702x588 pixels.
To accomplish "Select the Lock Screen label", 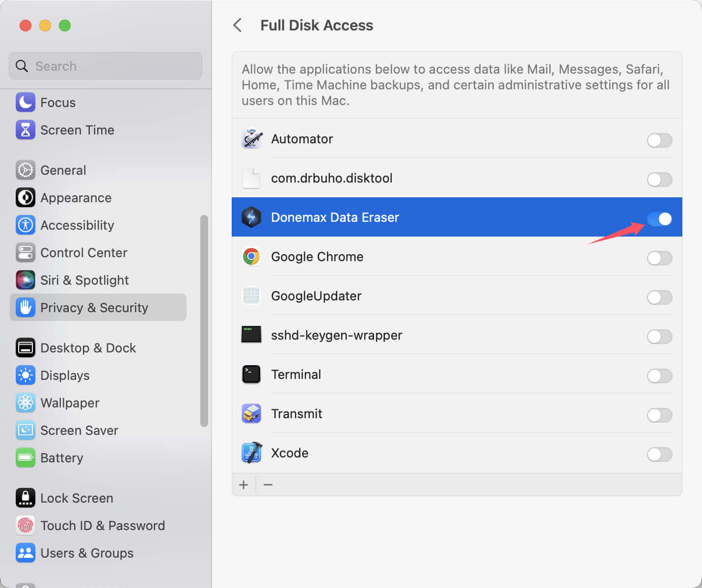I will tap(77, 498).
